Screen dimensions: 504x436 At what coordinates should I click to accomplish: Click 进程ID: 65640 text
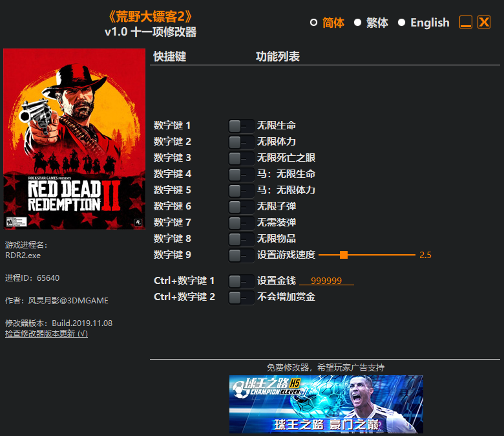click(x=32, y=278)
